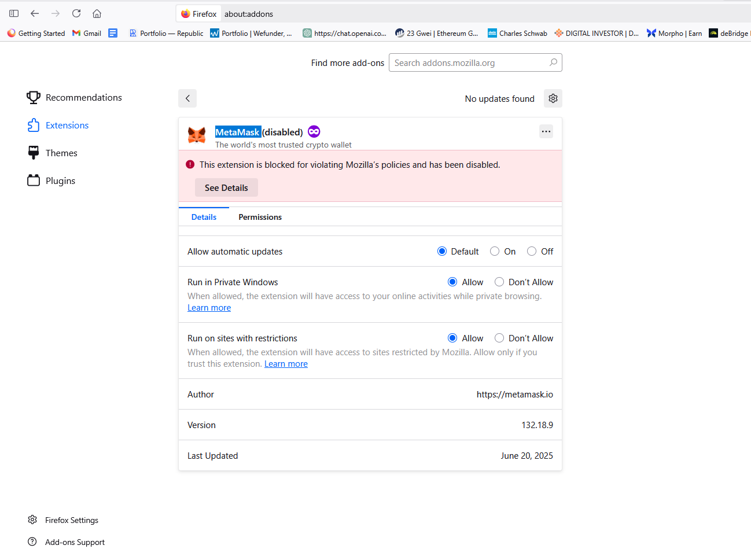Viewport: 751px width, 560px height.
Task: Click the No updates found message
Action: point(500,98)
